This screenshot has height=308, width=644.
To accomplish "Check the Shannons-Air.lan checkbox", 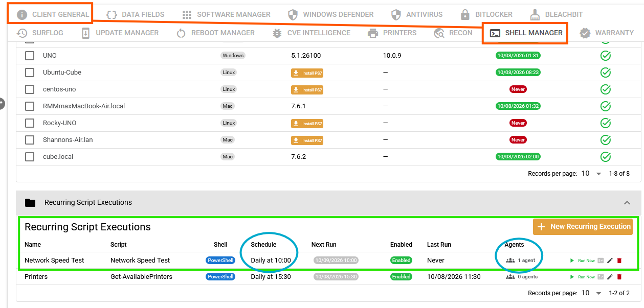I will pyautogui.click(x=30, y=139).
